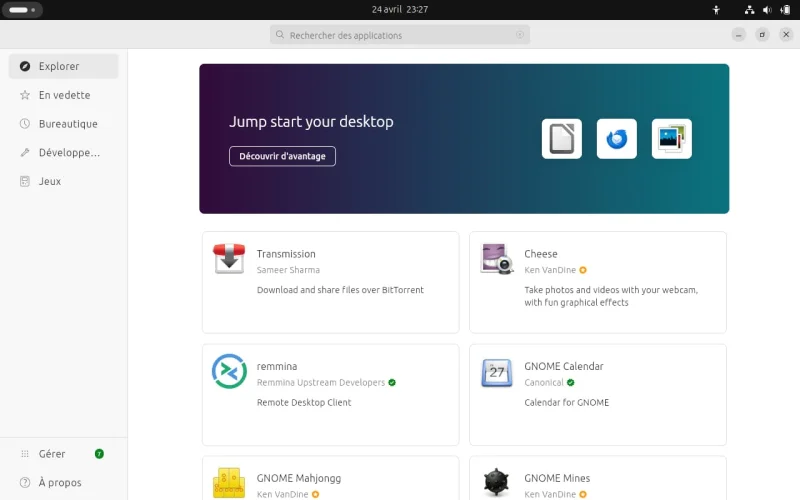
Task: Select the Jump start your desktop heading
Action: click(x=311, y=121)
